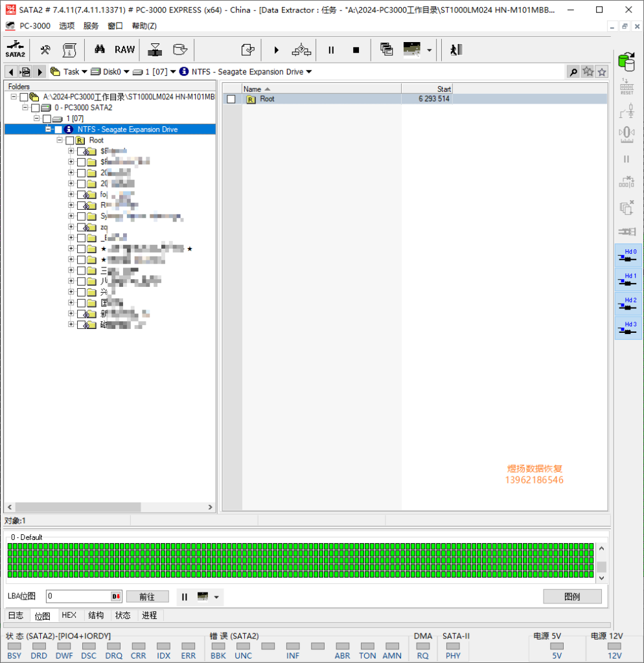Open the info scroll document icon

click(69, 50)
